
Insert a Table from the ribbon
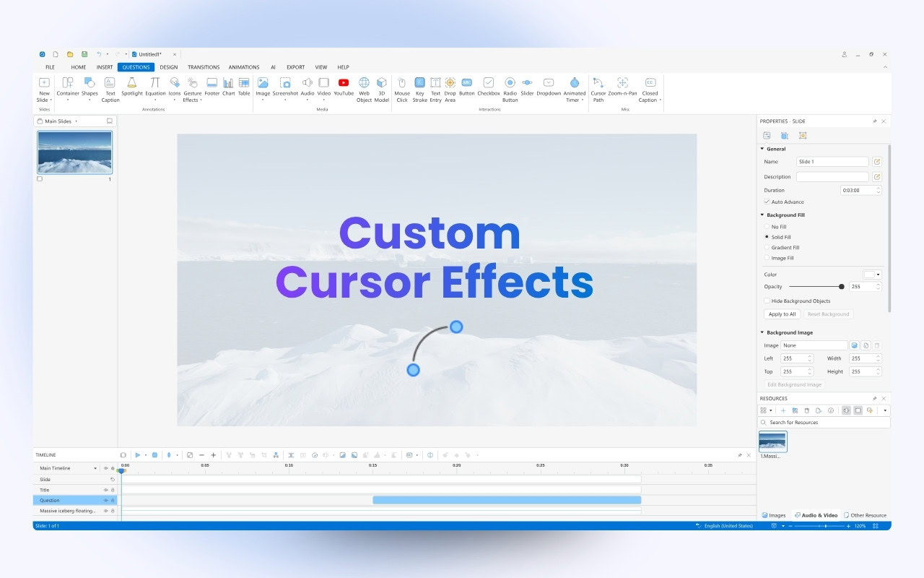click(244, 87)
